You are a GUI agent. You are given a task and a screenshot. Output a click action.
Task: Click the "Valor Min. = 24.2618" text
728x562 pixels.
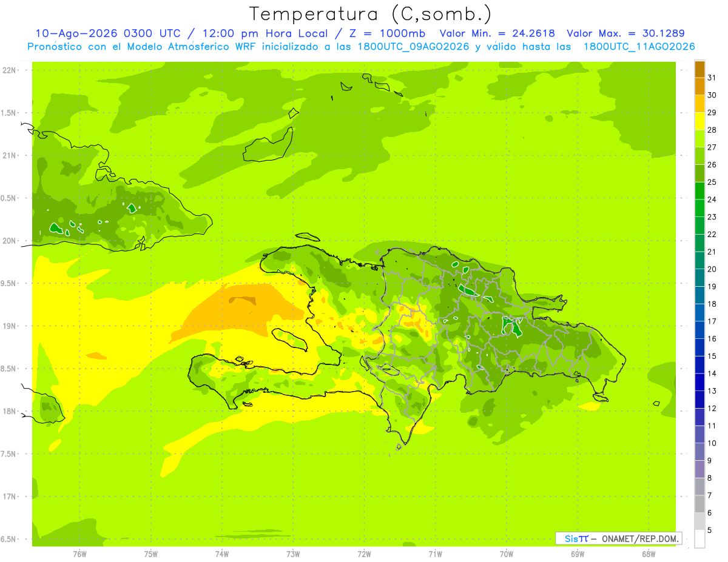tap(497, 33)
